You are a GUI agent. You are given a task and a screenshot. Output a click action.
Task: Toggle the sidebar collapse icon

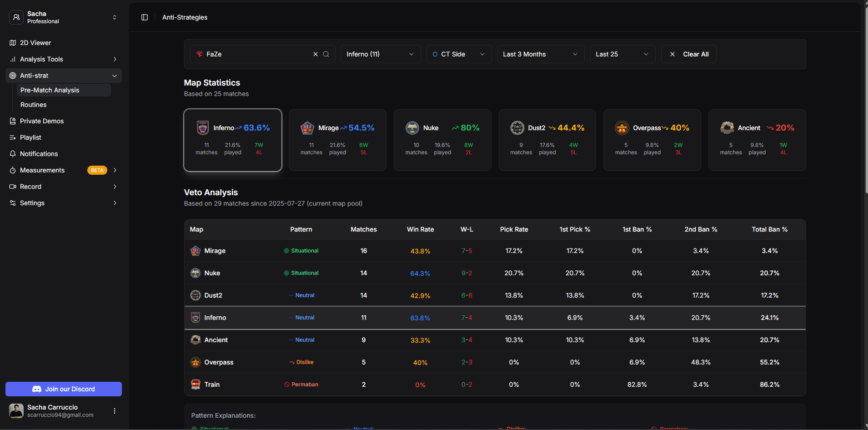145,17
